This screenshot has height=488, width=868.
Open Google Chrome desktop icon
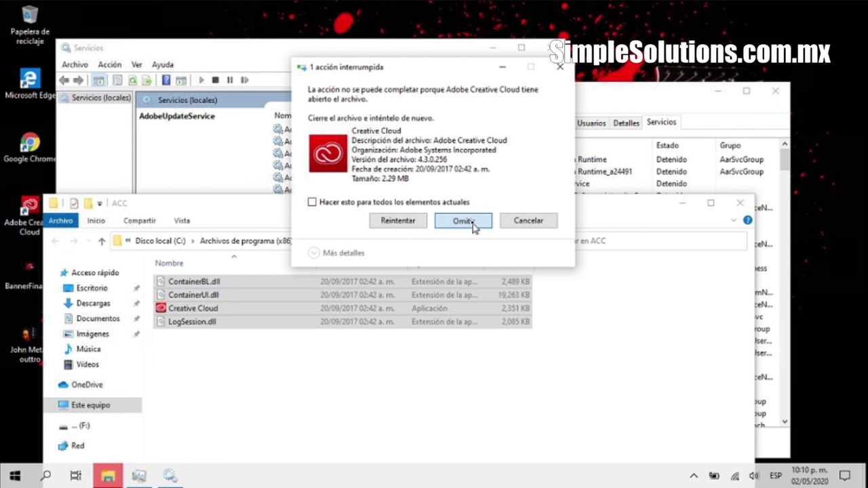pos(30,148)
